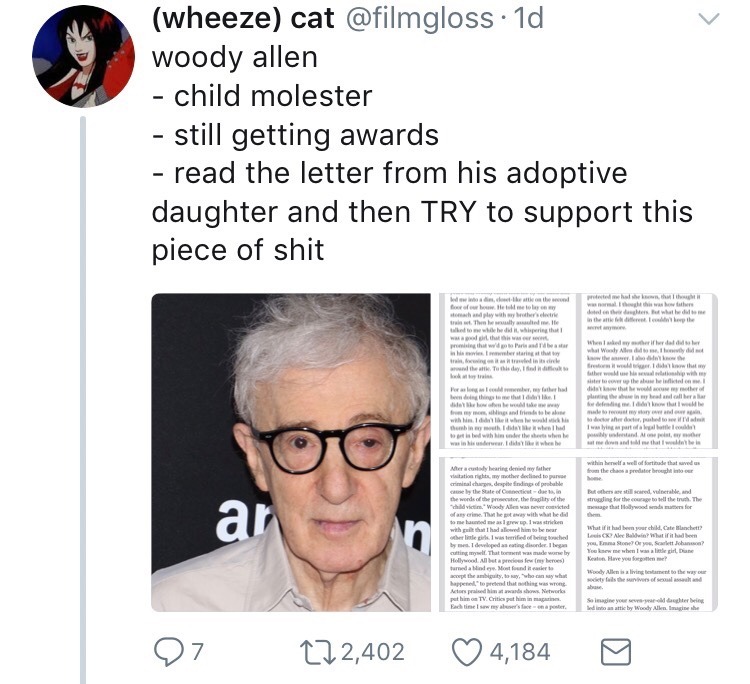View the large portrait photo of the man with glasses
The image size is (750, 684).
point(291,452)
